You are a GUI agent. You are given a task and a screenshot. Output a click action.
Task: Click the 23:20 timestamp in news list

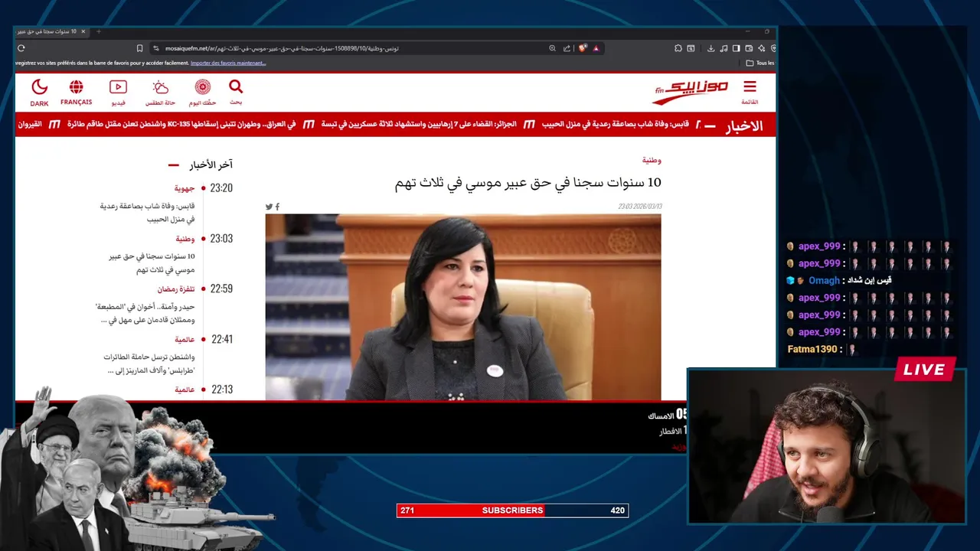[x=221, y=188]
